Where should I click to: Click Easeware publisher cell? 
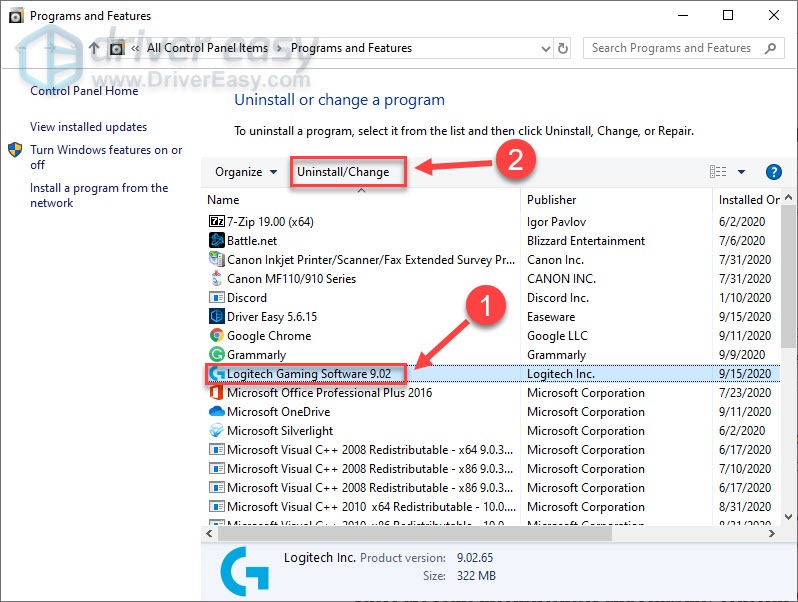click(551, 317)
